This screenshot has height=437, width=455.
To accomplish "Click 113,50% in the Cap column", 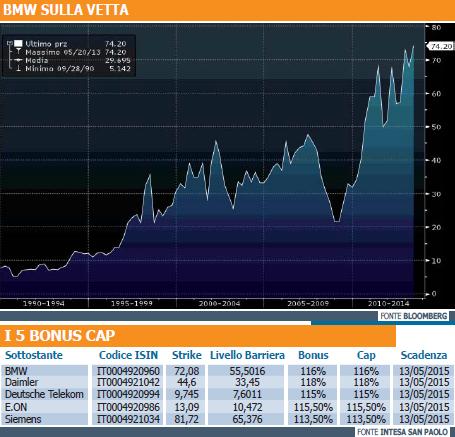I will click(366, 419).
